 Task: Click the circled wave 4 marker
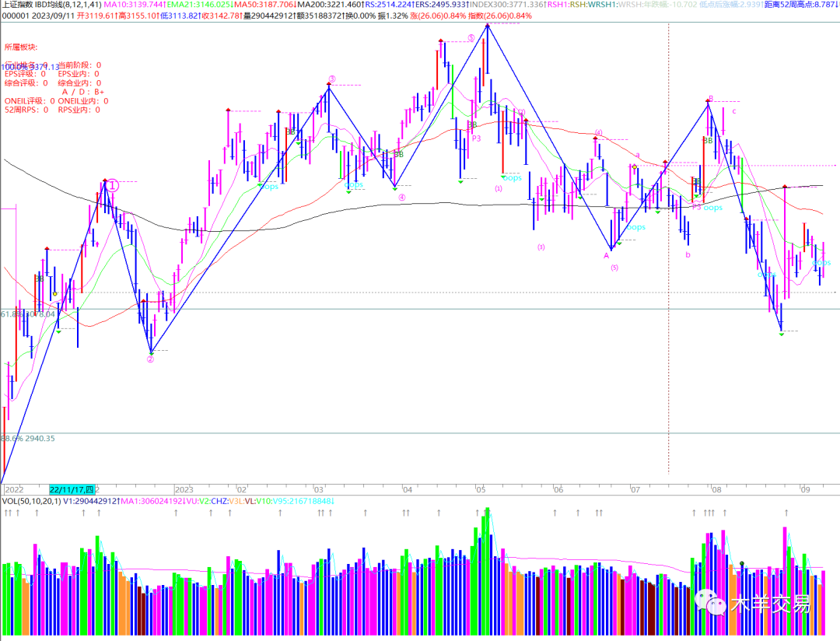402,198
